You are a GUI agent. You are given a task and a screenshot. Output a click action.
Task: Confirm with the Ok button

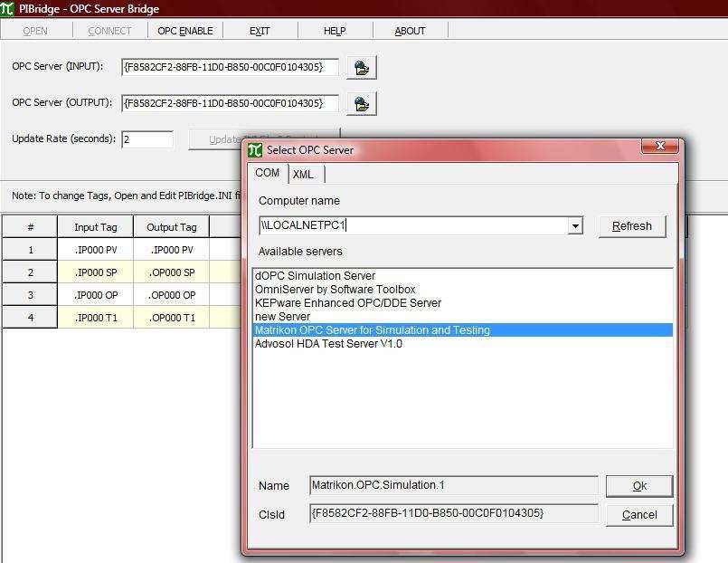(x=639, y=486)
